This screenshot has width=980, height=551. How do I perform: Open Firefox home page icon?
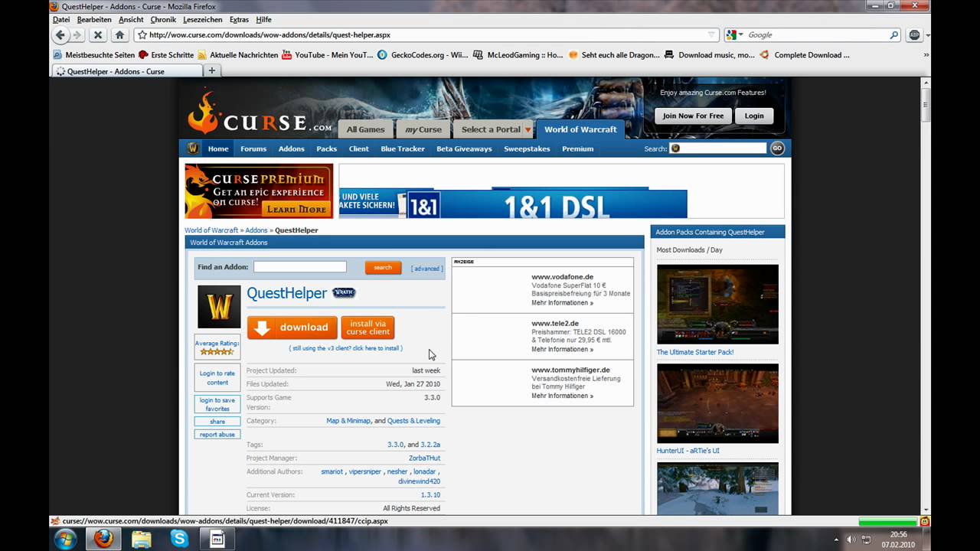pyautogui.click(x=119, y=35)
